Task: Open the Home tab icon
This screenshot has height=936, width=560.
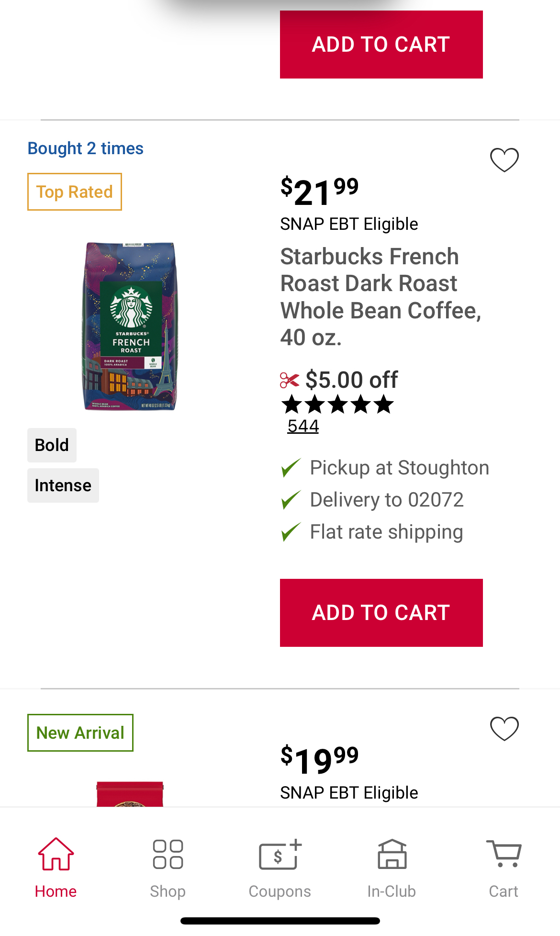Action: pos(56,854)
